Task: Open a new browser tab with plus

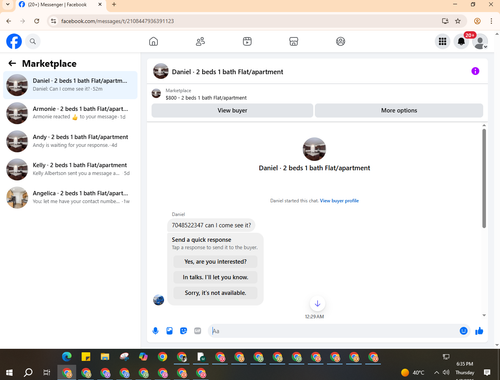Action: (x=114, y=5)
